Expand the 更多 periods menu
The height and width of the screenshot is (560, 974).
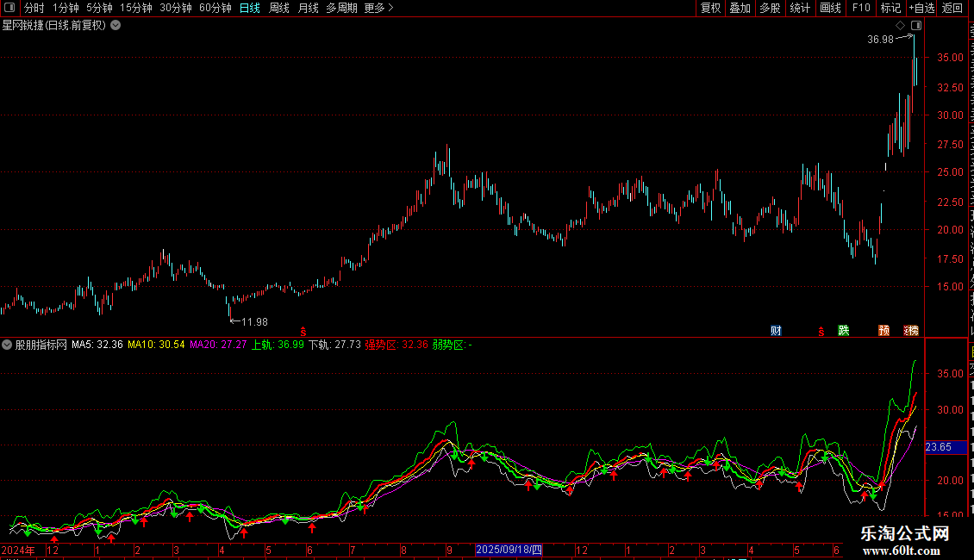[378, 8]
